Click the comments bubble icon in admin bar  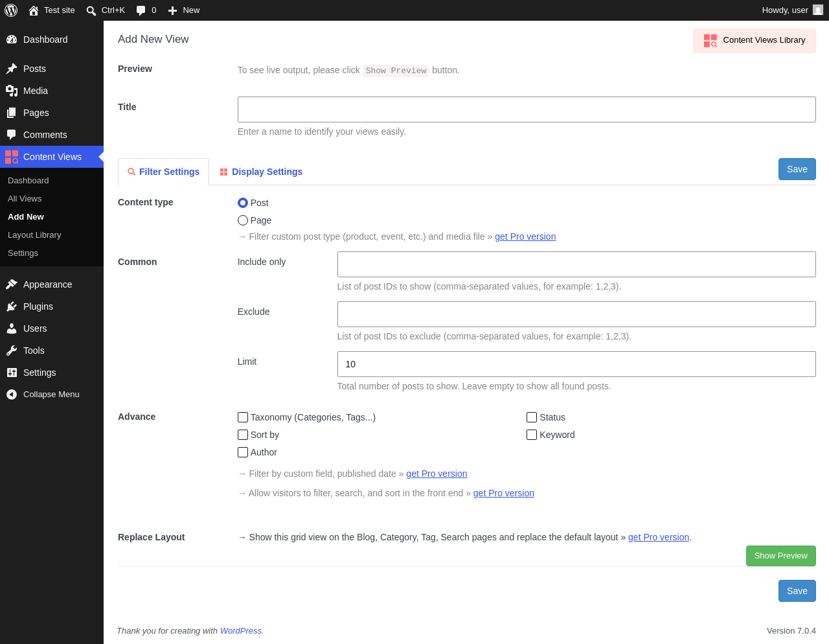point(141,10)
